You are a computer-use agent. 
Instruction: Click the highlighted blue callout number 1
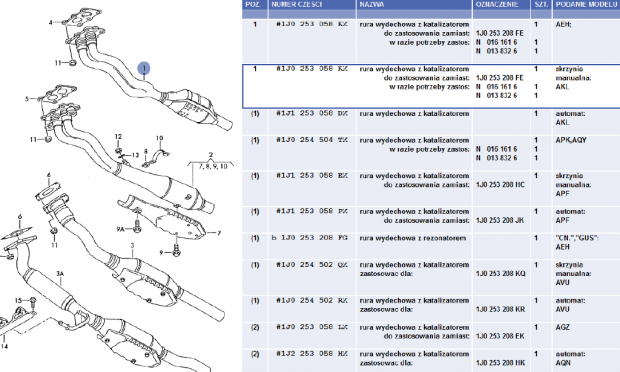tap(144, 68)
